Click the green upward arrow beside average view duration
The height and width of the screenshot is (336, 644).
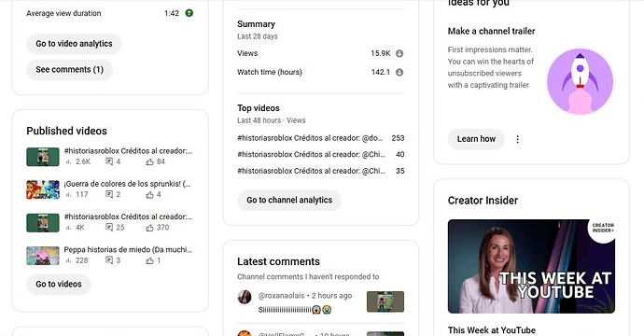click(189, 13)
